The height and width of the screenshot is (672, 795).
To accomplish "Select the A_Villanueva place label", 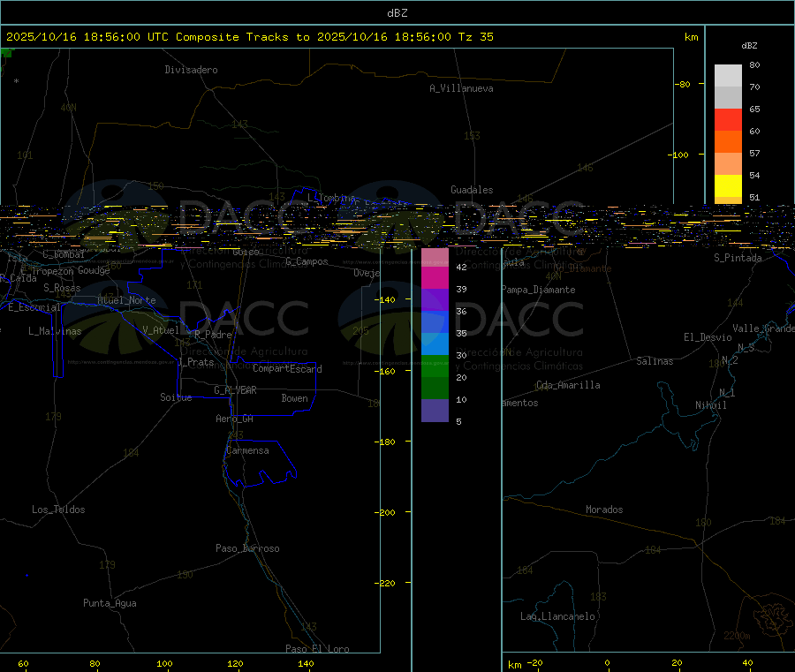I will pyautogui.click(x=461, y=88).
